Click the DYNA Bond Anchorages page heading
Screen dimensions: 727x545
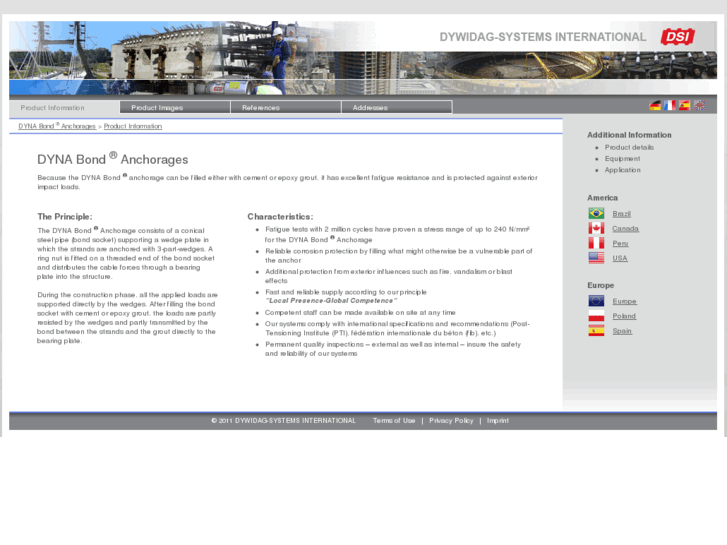click(113, 159)
